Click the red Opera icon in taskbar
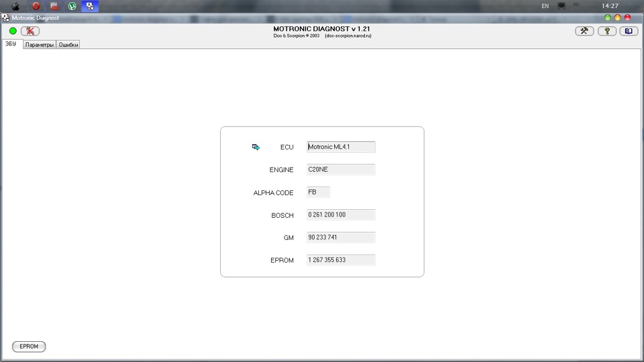 (36, 6)
